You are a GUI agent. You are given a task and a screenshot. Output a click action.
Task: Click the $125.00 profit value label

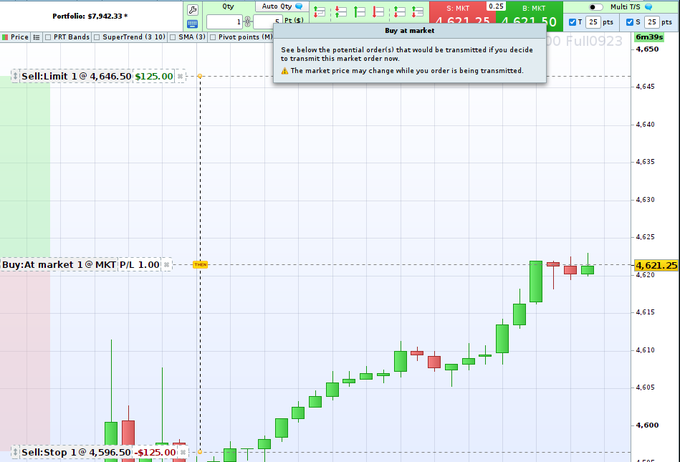[154, 76]
